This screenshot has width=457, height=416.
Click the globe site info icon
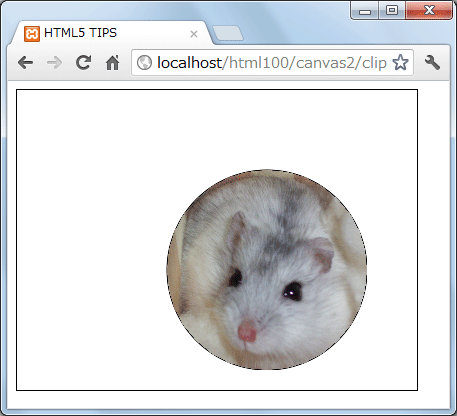coord(144,62)
